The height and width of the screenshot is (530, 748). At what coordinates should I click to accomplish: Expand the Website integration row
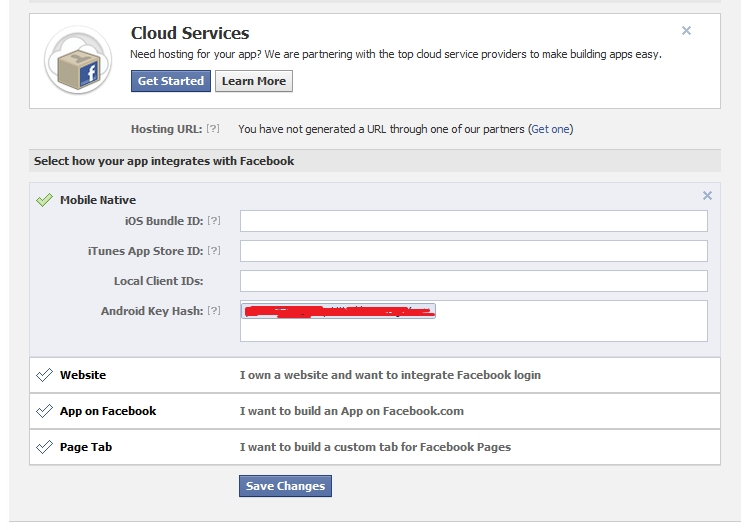coord(390,375)
